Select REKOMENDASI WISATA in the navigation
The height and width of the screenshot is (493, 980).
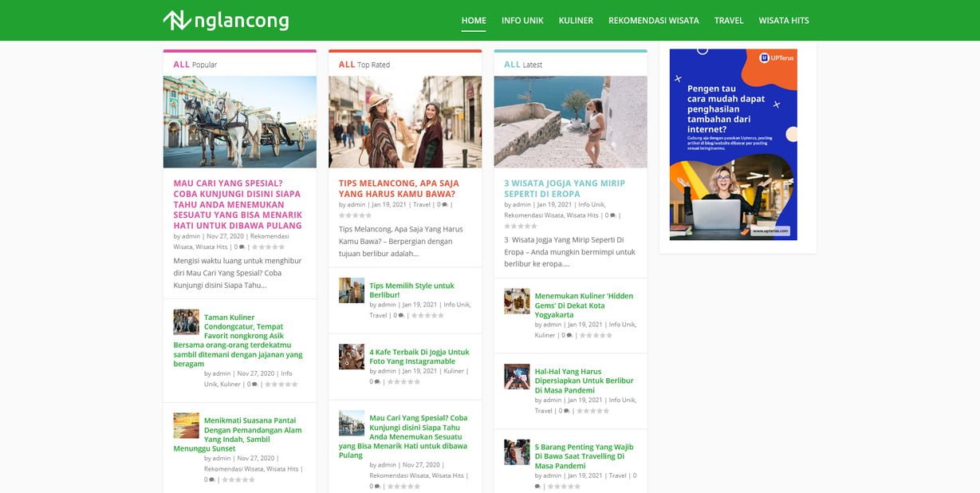(x=654, y=21)
